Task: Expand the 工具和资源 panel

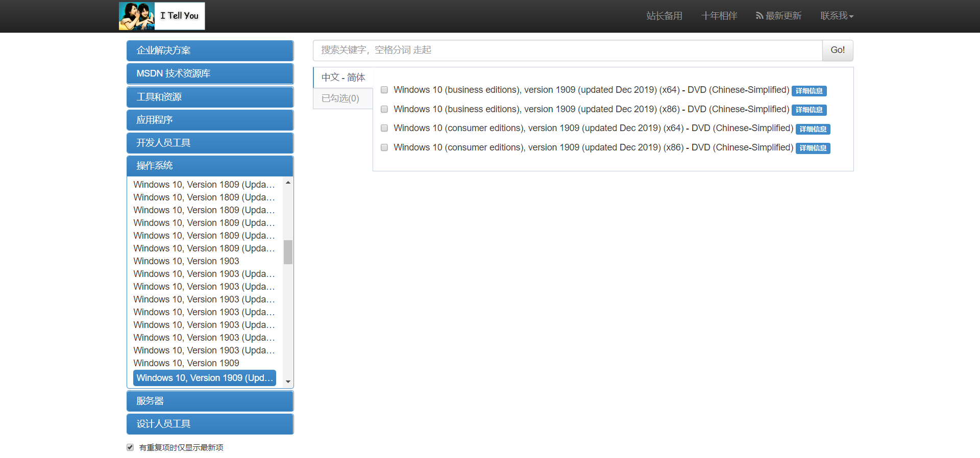Action: pos(210,97)
